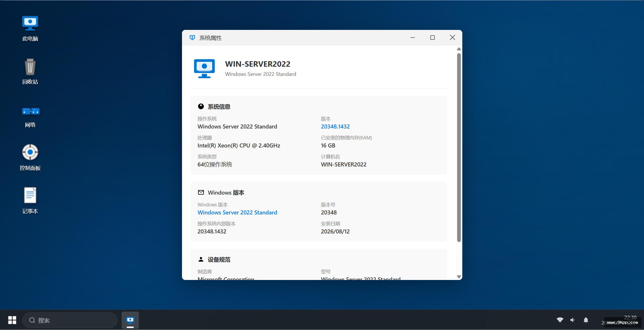
Task: Minimize the 系统属性 window
Action: (413, 38)
